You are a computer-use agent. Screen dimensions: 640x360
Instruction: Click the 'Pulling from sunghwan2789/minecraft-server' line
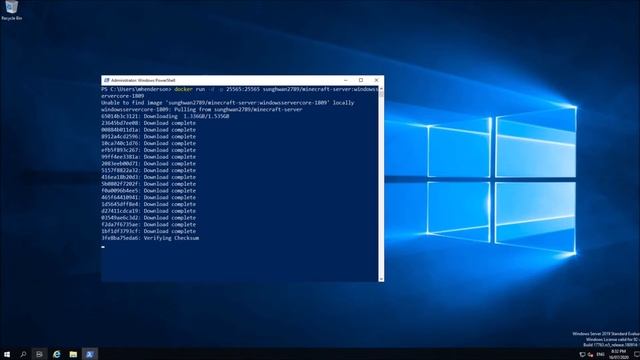[202, 109]
